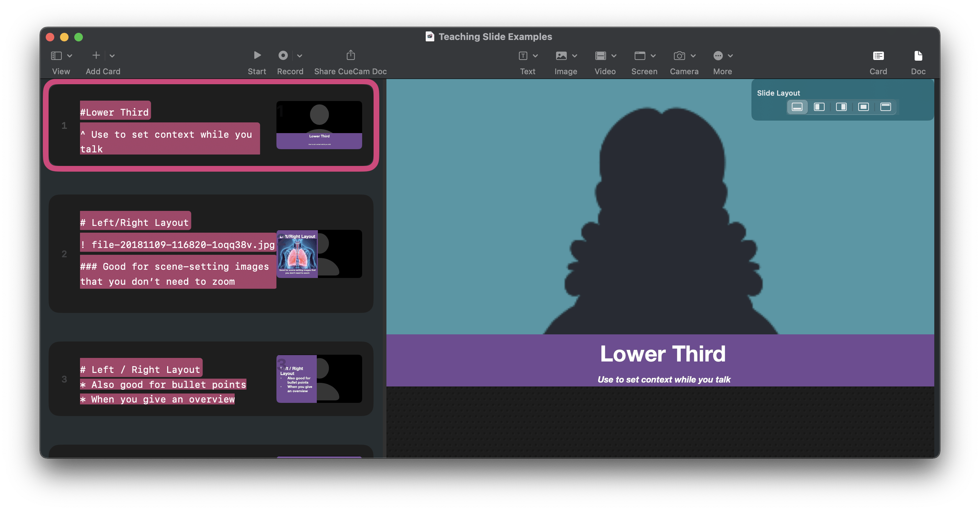Click the file-20181109 jpg filename line
Screen dimensions: 980x511
pyautogui.click(x=177, y=244)
